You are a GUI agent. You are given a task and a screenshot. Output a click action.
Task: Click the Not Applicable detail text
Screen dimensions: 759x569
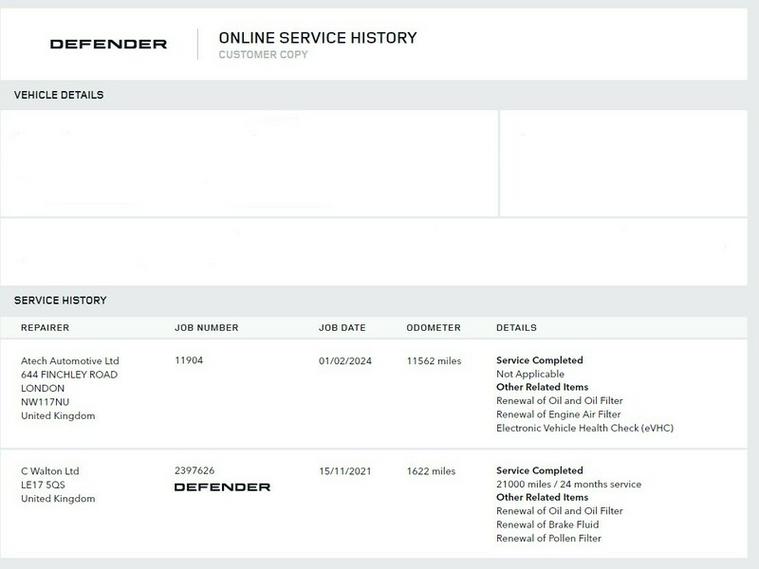530,374
